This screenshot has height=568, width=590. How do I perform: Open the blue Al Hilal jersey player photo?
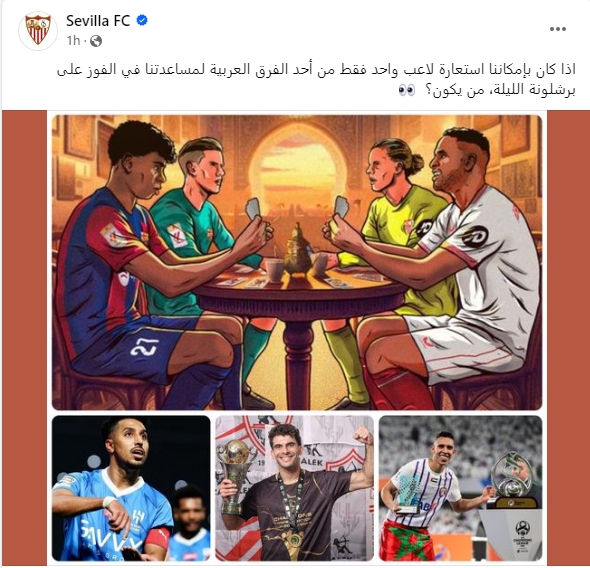(x=131, y=488)
